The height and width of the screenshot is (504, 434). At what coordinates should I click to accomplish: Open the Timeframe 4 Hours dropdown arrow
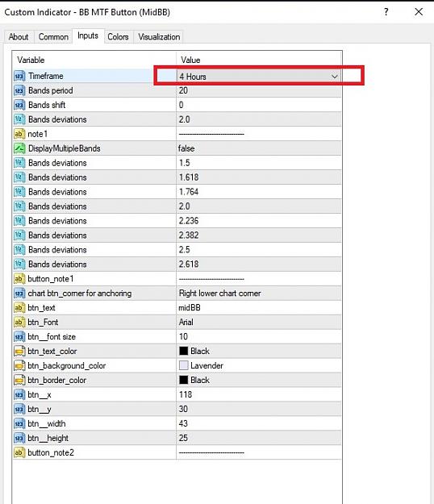tap(334, 77)
